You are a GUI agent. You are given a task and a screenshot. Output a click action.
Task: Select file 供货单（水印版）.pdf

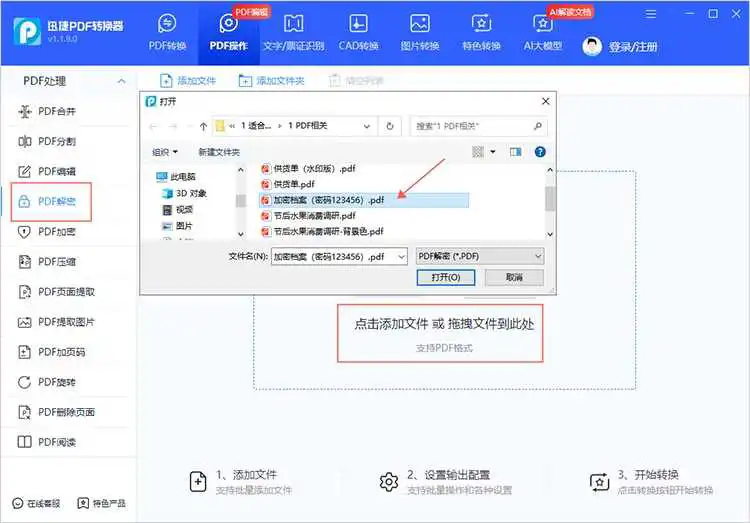tap(309, 168)
